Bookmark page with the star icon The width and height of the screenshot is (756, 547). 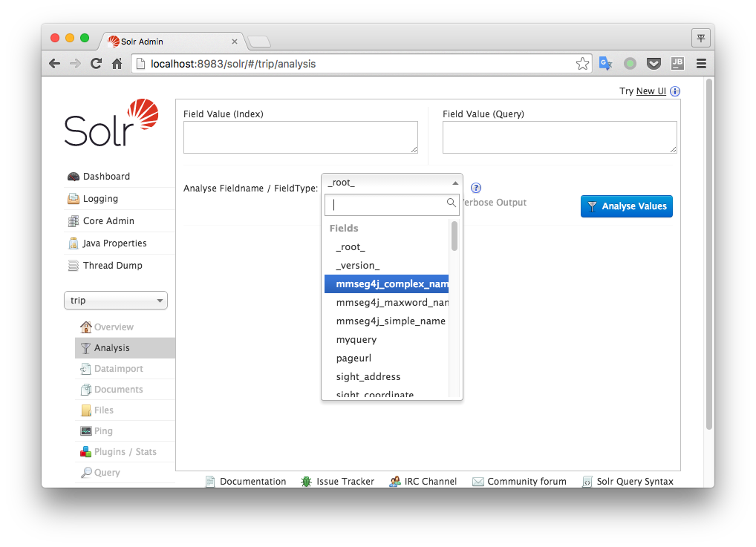pyautogui.click(x=582, y=64)
